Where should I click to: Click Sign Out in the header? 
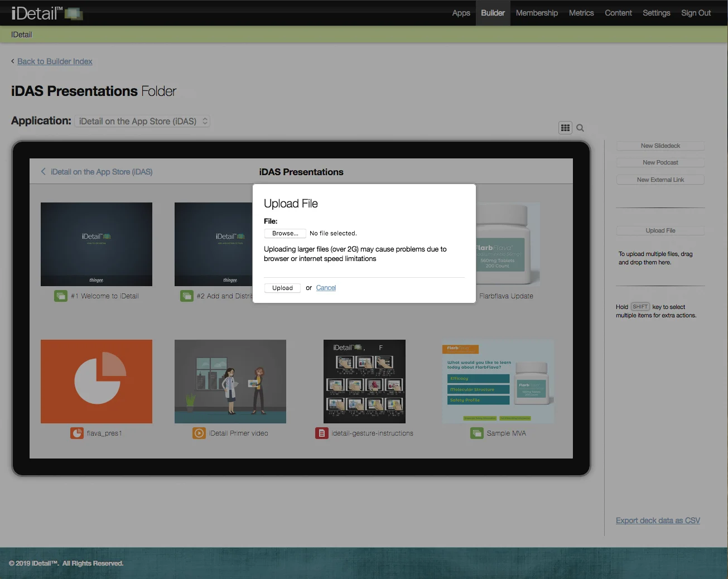pyautogui.click(x=696, y=13)
